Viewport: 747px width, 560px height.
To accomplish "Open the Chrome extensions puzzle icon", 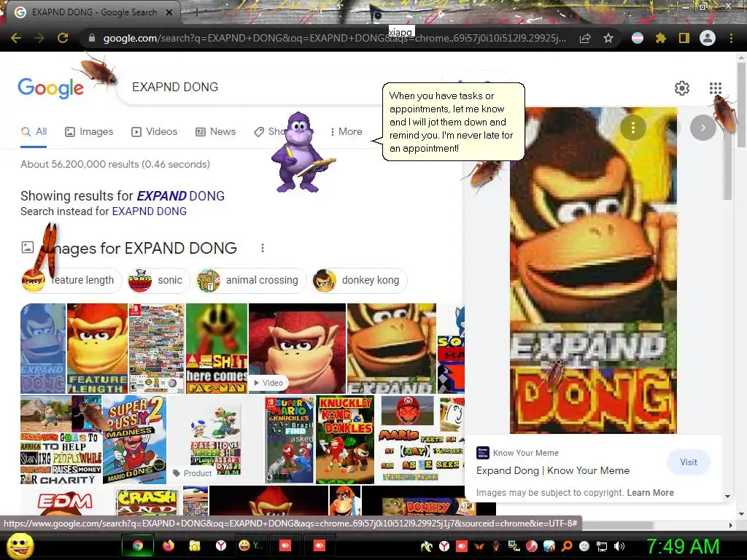I will click(x=661, y=38).
